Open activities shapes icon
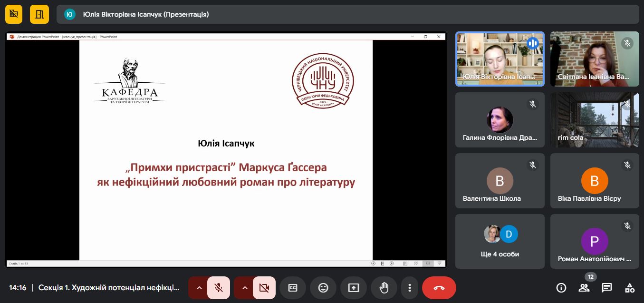This screenshot has height=303, width=644. [x=630, y=287]
